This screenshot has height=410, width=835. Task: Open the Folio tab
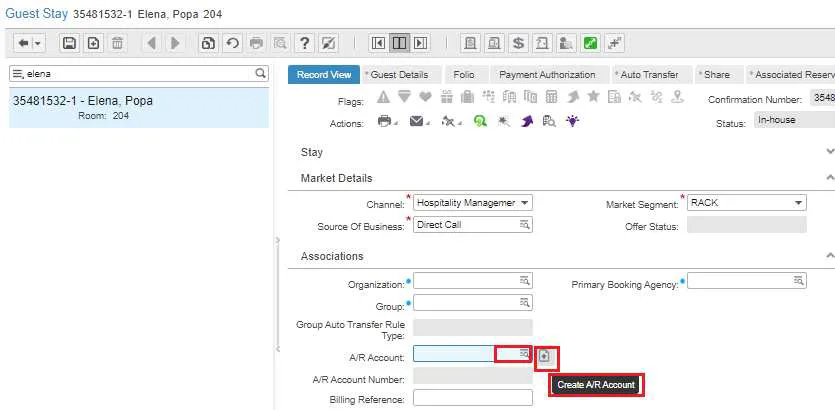pyautogui.click(x=464, y=75)
